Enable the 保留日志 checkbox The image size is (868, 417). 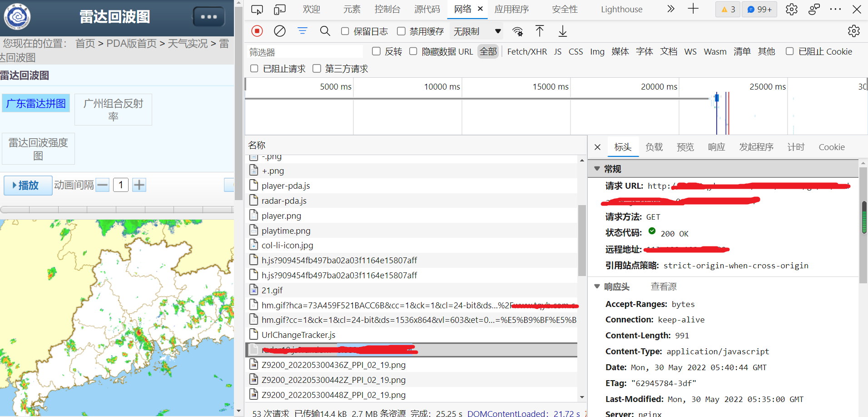345,31
